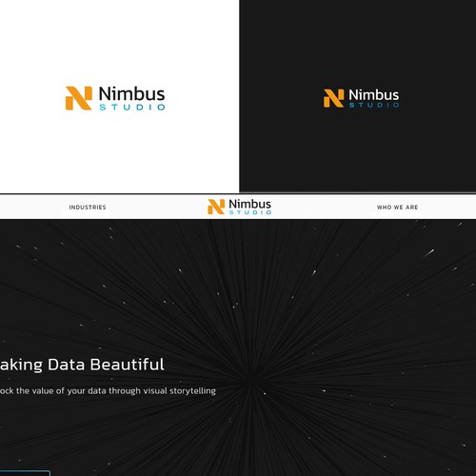Click the 'Data Beautiful' headline text
This screenshot has width=476, height=476.
[x=106, y=365]
